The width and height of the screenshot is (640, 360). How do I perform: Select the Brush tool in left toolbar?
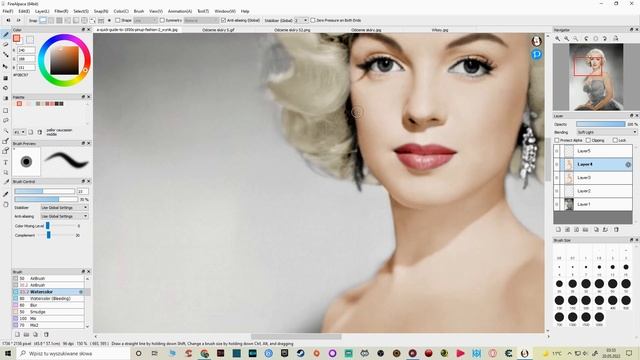[x=6, y=35]
